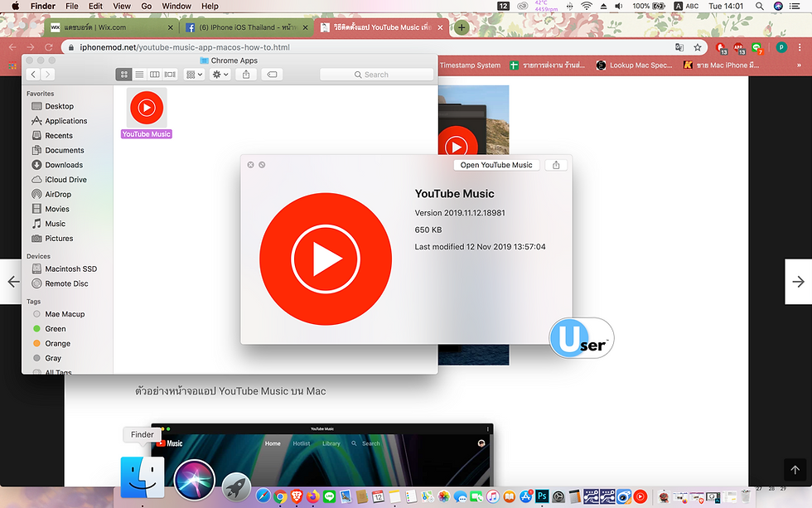Open YouTube Music from the Dock

[640, 496]
